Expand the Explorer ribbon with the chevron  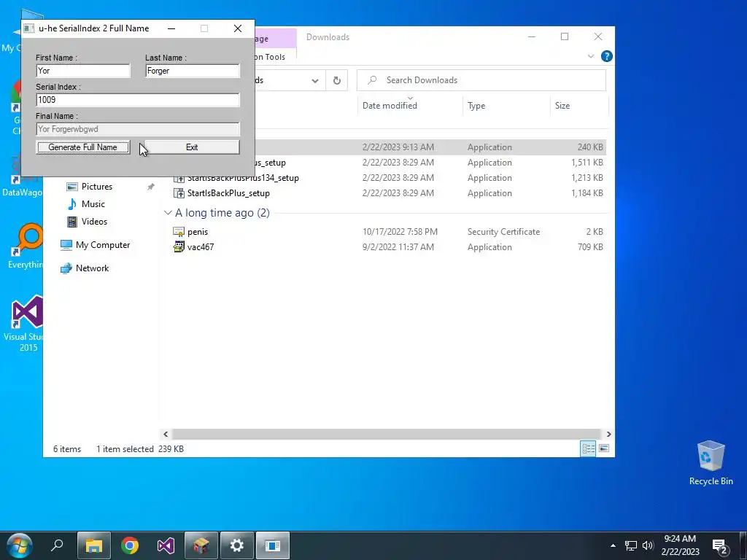pyautogui.click(x=591, y=56)
